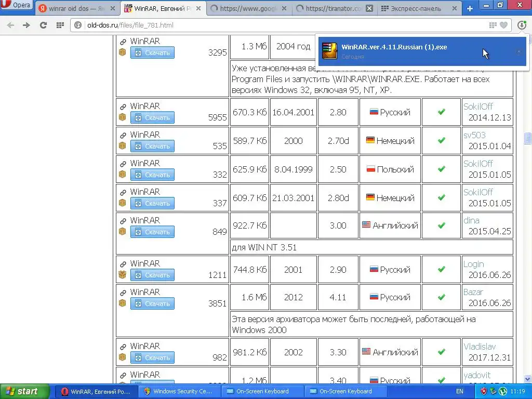Viewport: 532px width, 399px height.
Task: Switch to the google.com tab
Action: pyautogui.click(x=248, y=8)
